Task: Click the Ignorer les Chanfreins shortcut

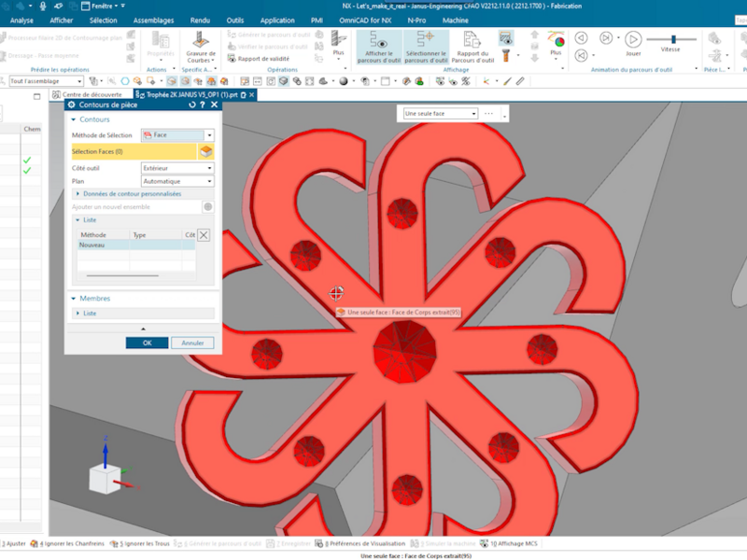Action: tap(67, 544)
